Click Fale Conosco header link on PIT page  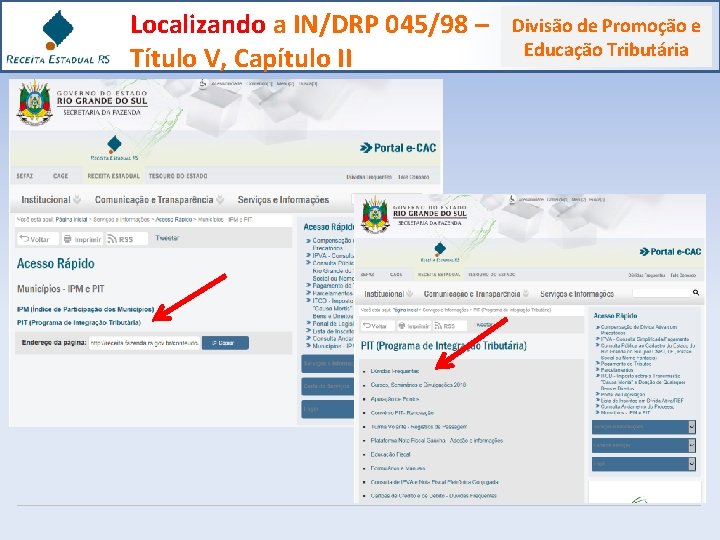point(683,275)
